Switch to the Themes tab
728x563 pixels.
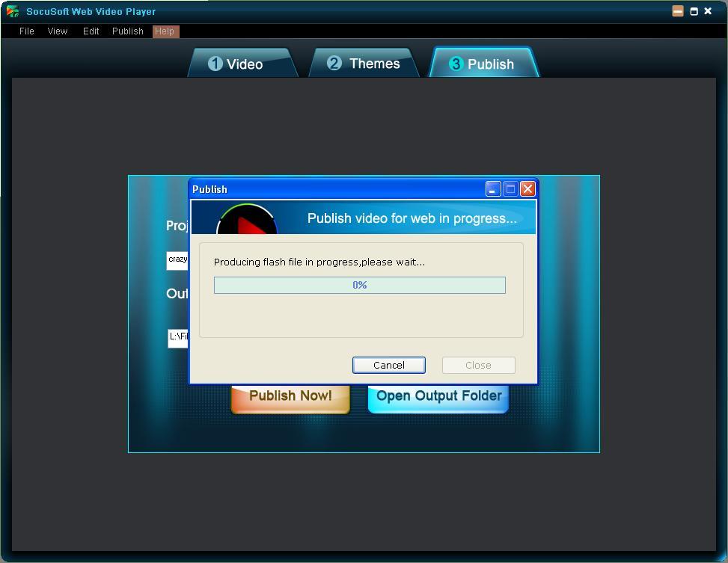coord(364,64)
